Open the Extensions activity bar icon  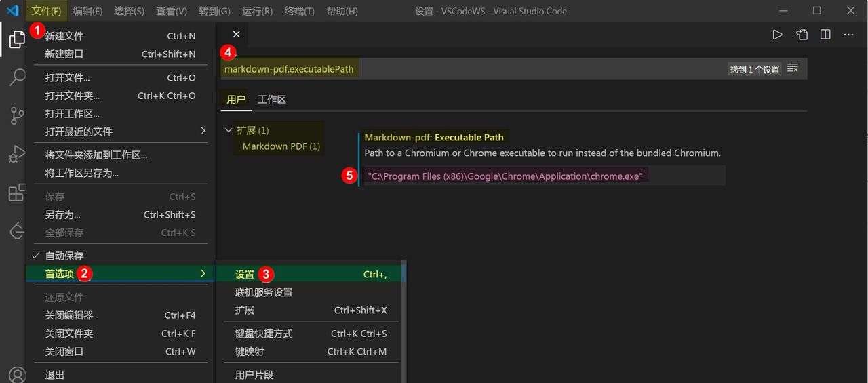(16, 193)
